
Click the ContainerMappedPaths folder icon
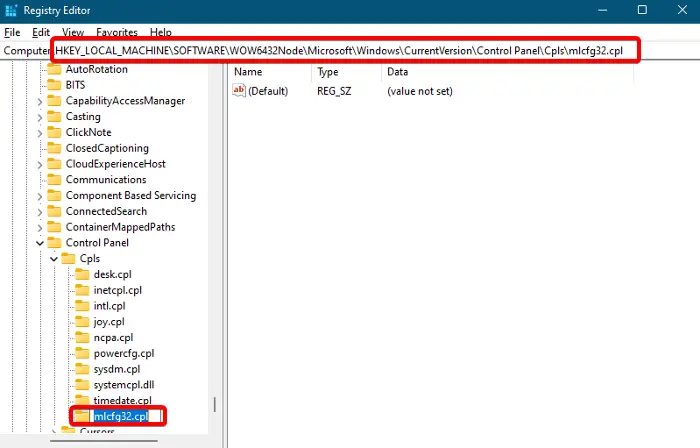(54, 227)
